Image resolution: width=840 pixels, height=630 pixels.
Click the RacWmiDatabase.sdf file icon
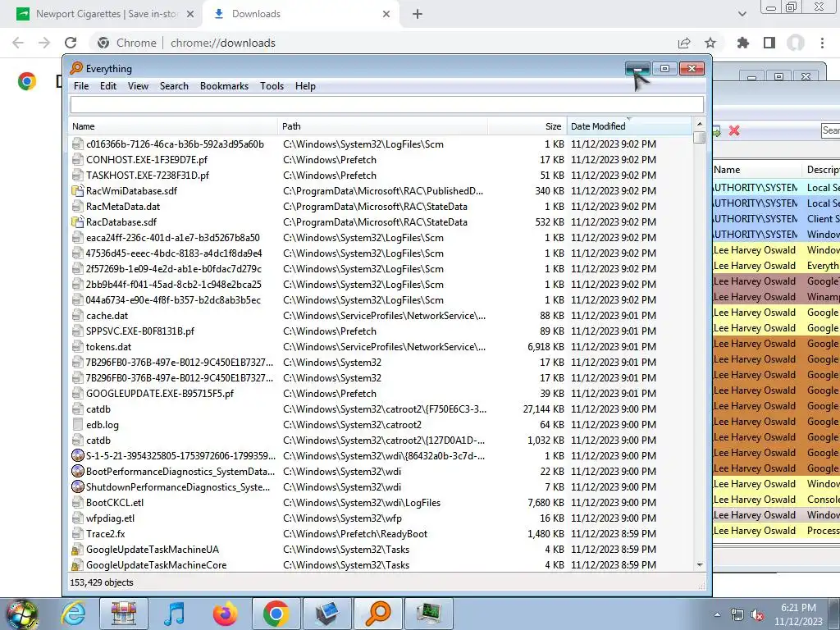(x=78, y=190)
